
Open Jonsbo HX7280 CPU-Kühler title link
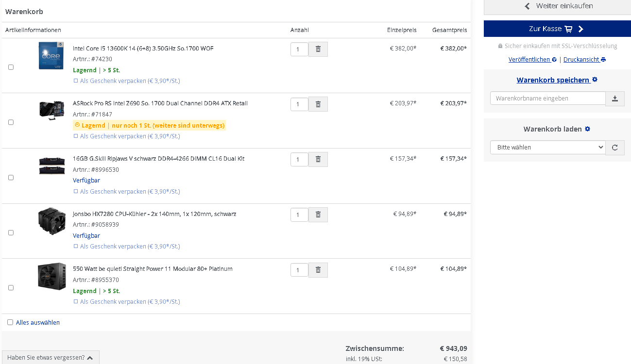click(154, 214)
